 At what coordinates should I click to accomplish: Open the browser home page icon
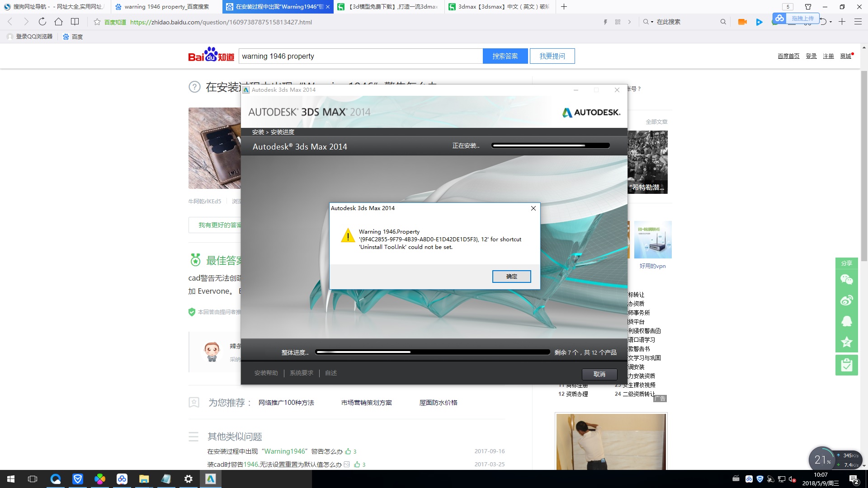pyautogui.click(x=58, y=22)
